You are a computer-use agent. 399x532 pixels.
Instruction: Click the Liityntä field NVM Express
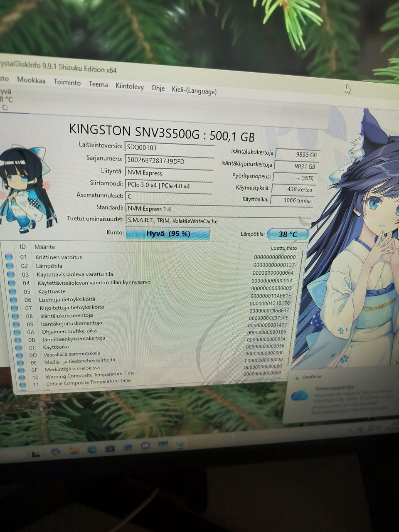coord(169,173)
